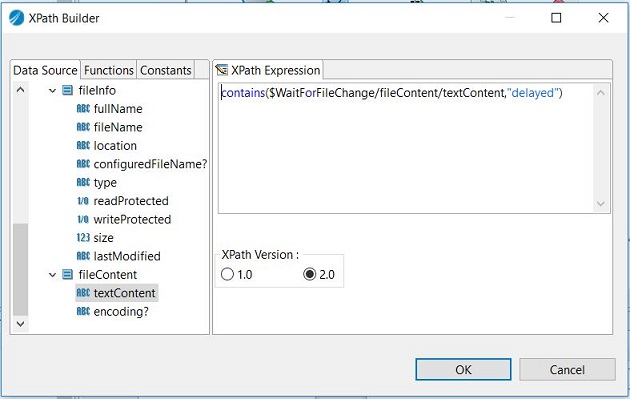Click the readProtected boolean type icon
The height and width of the screenshot is (399, 630).
pos(83,201)
